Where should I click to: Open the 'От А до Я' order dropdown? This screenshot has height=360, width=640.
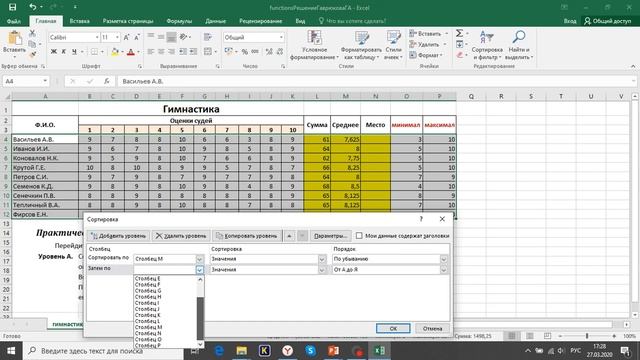(443, 270)
